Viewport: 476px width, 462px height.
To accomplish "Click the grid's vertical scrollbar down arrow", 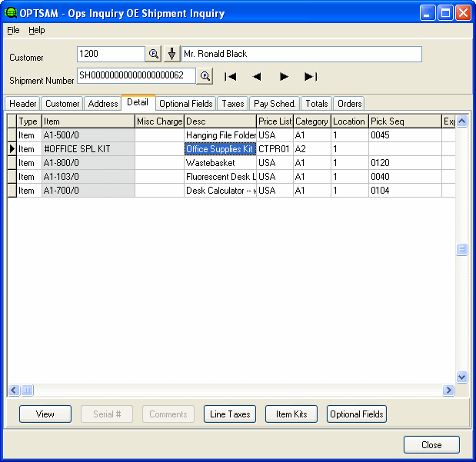I will 461,377.
